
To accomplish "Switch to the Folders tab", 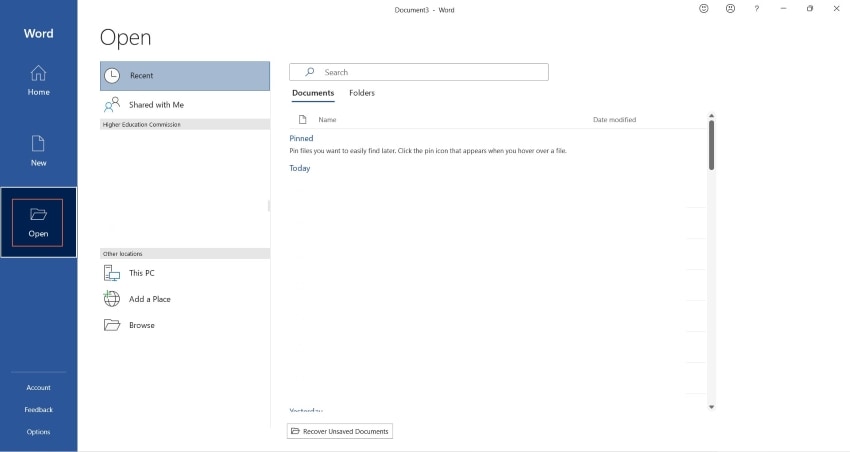I will pos(362,93).
